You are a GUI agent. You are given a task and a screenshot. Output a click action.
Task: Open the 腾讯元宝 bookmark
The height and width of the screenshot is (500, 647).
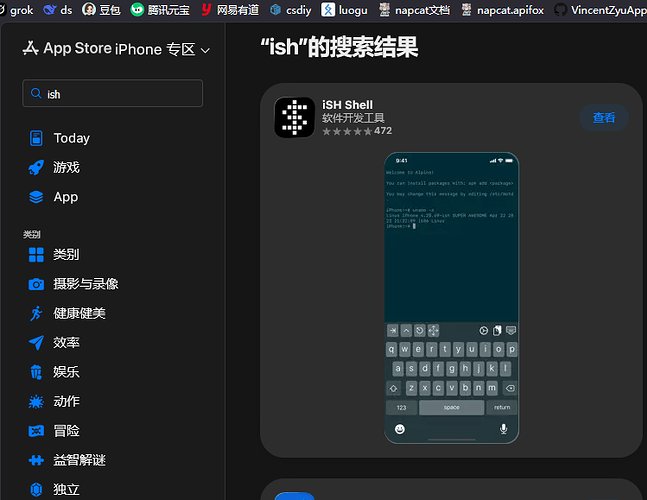(x=160, y=10)
